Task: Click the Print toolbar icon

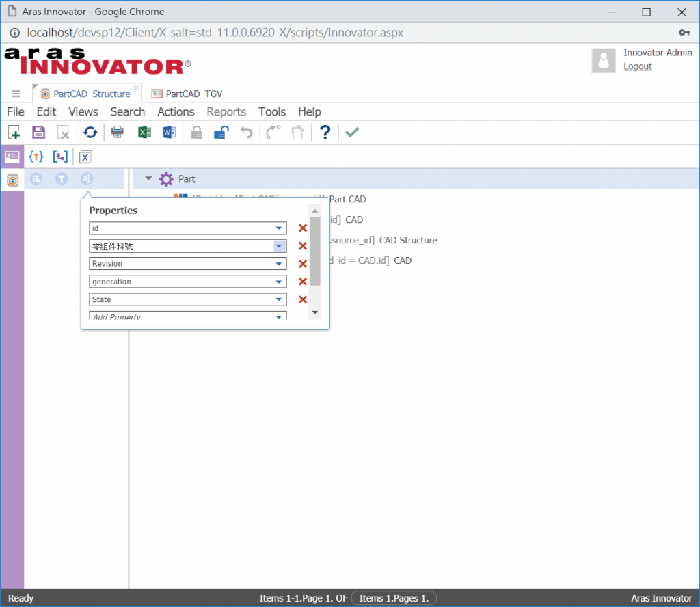Action: pyautogui.click(x=118, y=133)
